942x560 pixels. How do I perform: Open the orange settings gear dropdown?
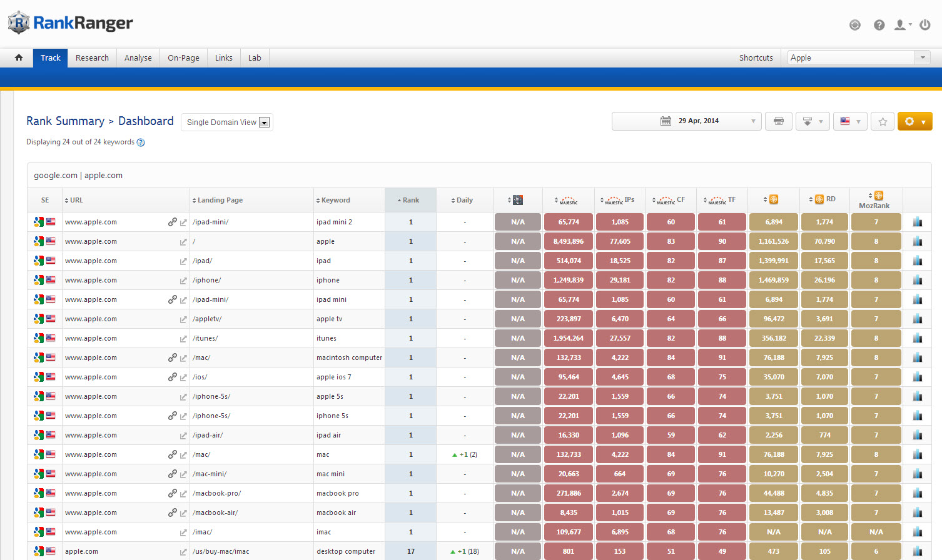tap(914, 121)
